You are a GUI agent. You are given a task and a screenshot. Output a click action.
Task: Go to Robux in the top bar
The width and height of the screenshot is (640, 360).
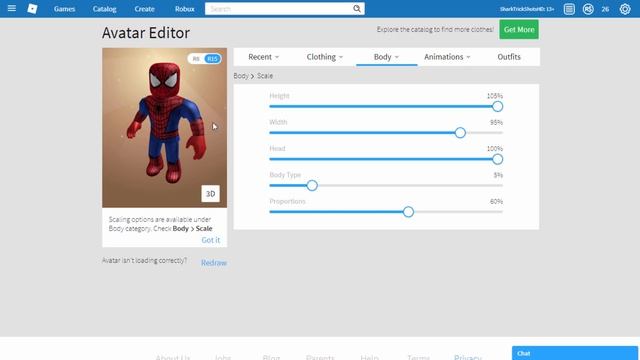coord(184,9)
